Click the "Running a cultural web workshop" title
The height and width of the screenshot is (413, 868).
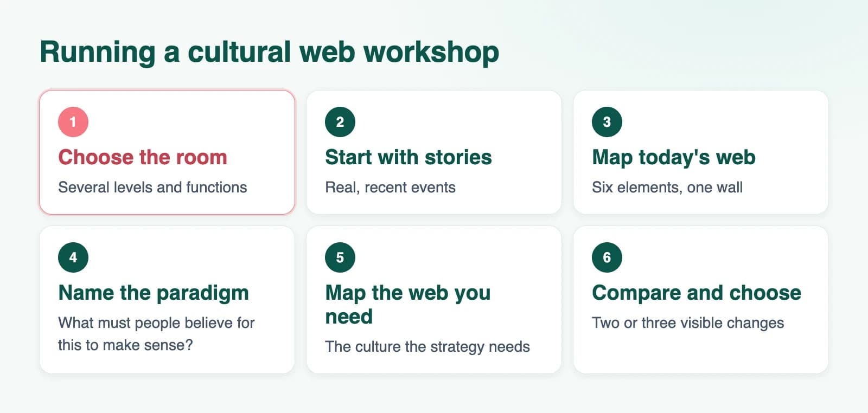(x=270, y=53)
